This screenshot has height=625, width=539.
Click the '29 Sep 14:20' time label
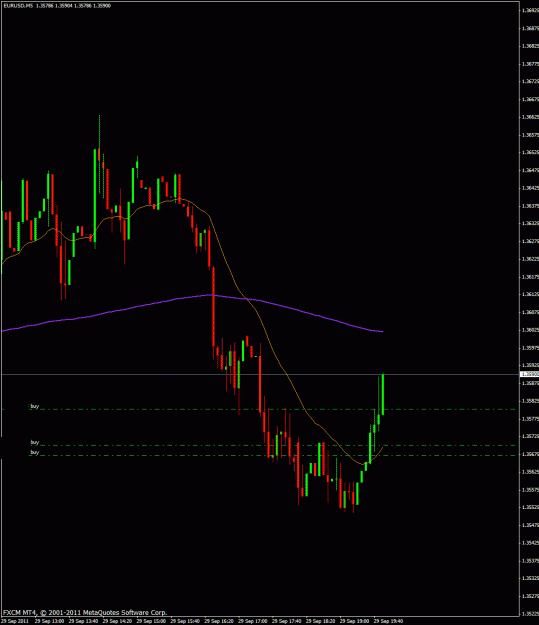point(117,621)
